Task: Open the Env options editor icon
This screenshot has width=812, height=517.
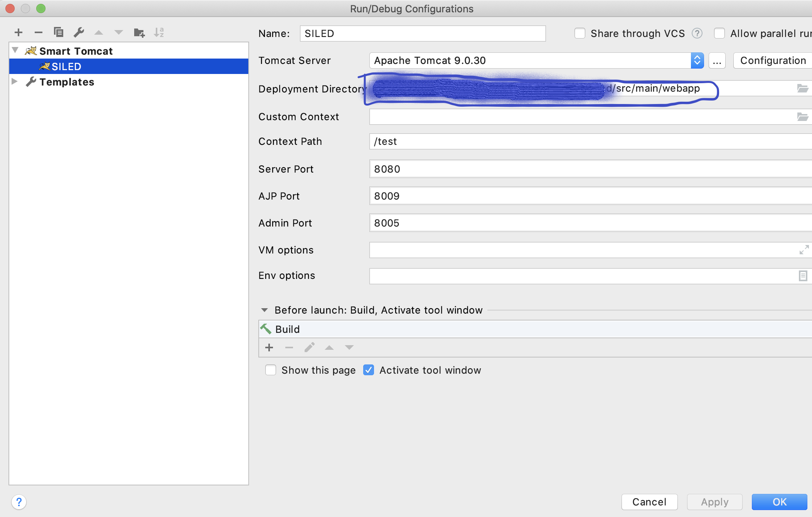Action: tap(803, 276)
